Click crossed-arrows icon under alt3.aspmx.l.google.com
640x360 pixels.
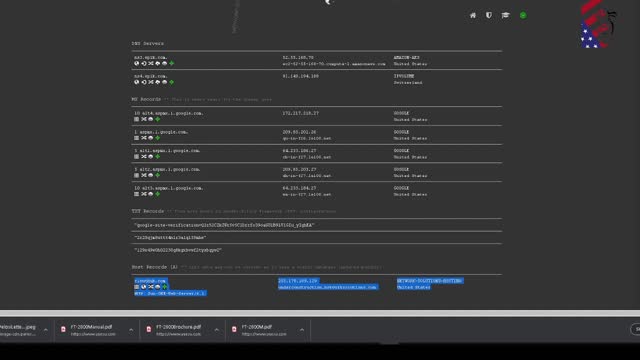[x=144, y=194]
